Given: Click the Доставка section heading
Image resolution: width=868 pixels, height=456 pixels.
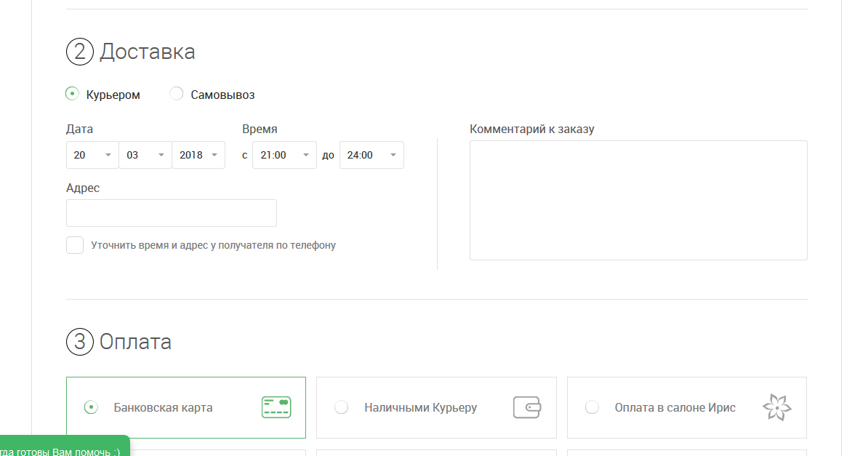Looking at the screenshot, I should [x=148, y=52].
